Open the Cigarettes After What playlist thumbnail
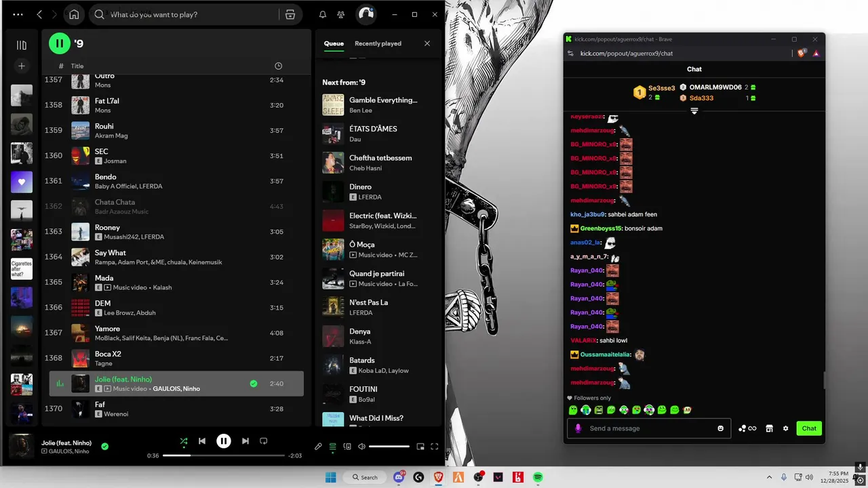 click(x=22, y=269)
